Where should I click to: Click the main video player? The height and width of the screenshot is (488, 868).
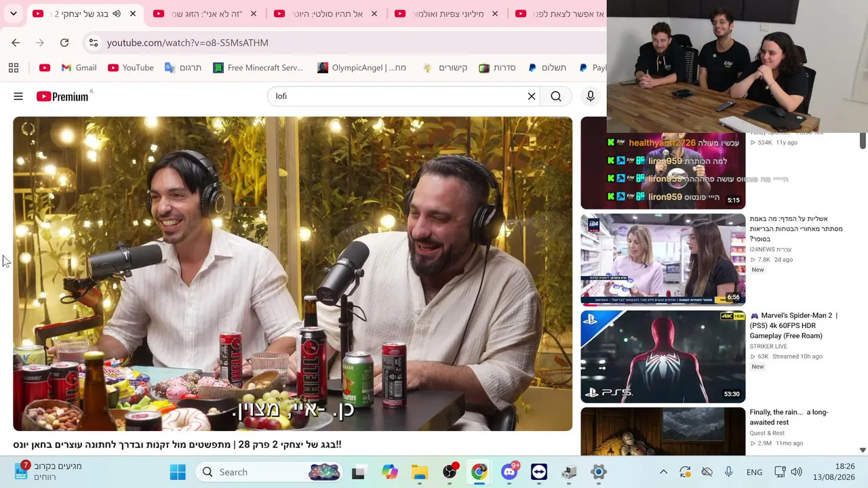click(x=292, y=274)
